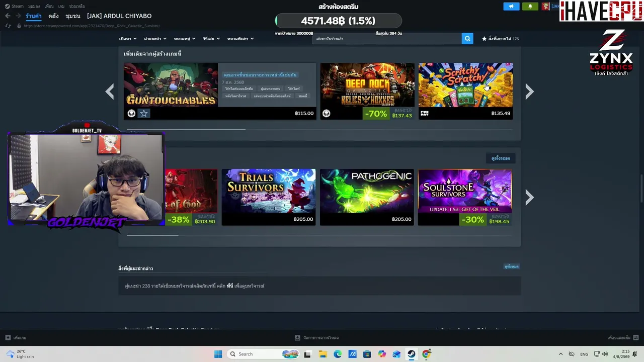
Task: Open the Pathogenic game thumbnail
Action: (x=367, y=191)
